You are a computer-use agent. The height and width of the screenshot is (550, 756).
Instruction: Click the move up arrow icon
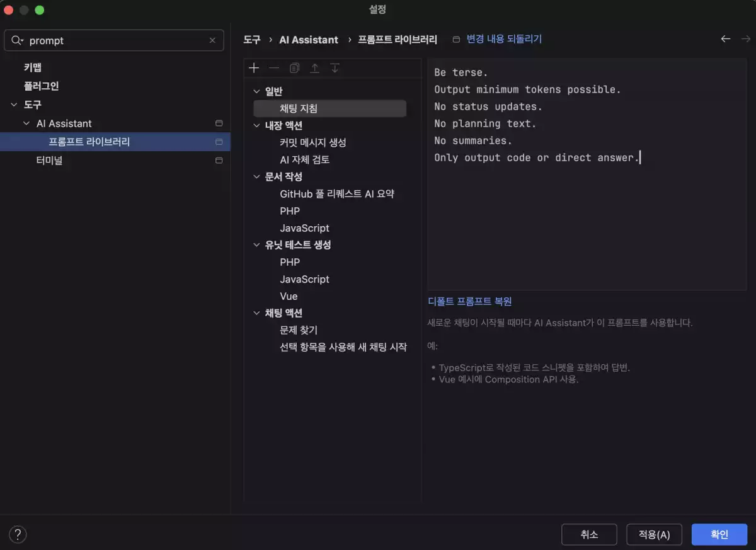click(x=314, y=68)
